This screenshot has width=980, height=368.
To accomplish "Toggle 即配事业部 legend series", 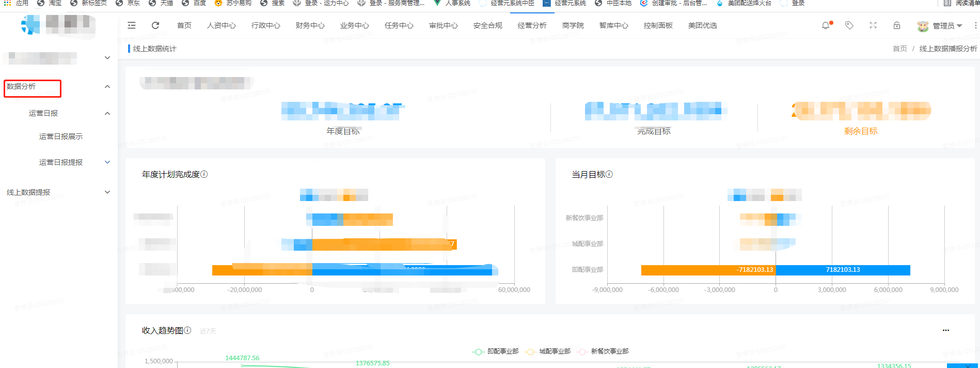I will tap(495, 351).
